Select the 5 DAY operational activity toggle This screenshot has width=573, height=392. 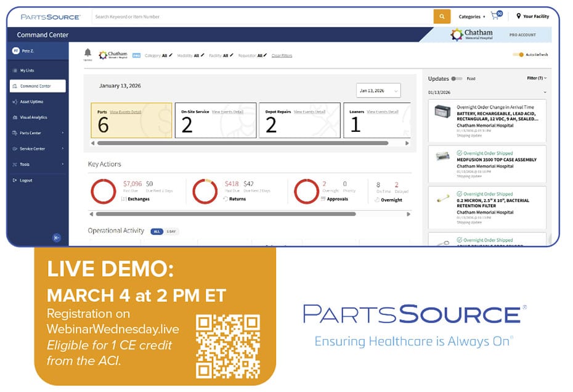171,231
